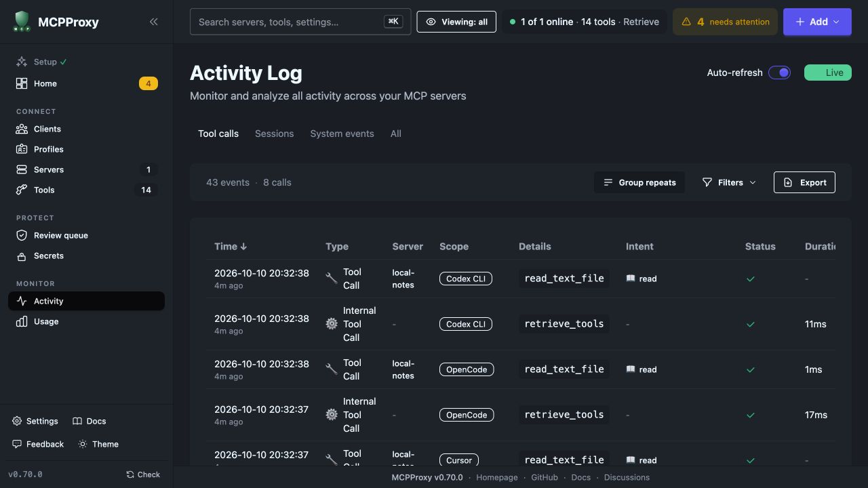
Task: Click the Check for updates button
Action: (x=143, y=474)
